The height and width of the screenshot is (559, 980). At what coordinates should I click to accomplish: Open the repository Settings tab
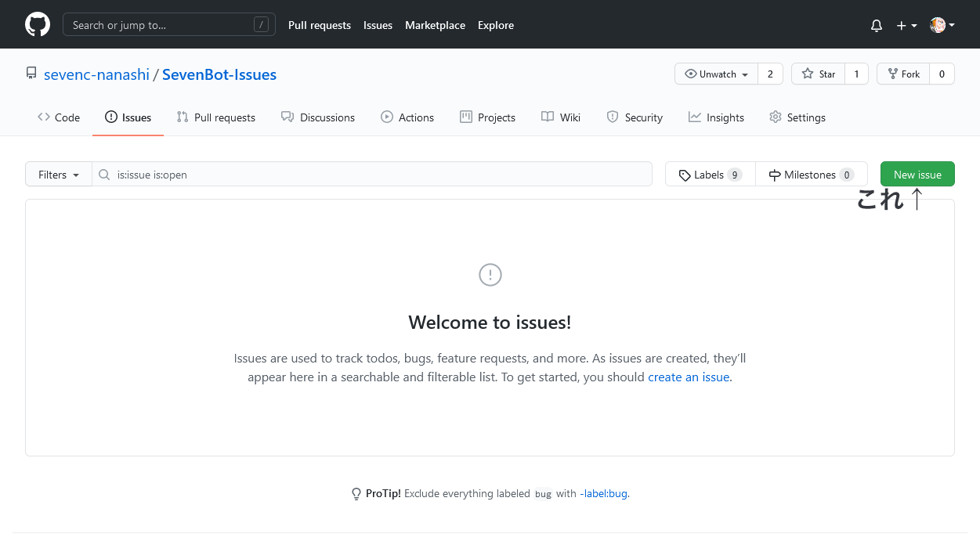pyautogui.click(x=797, y=117)
